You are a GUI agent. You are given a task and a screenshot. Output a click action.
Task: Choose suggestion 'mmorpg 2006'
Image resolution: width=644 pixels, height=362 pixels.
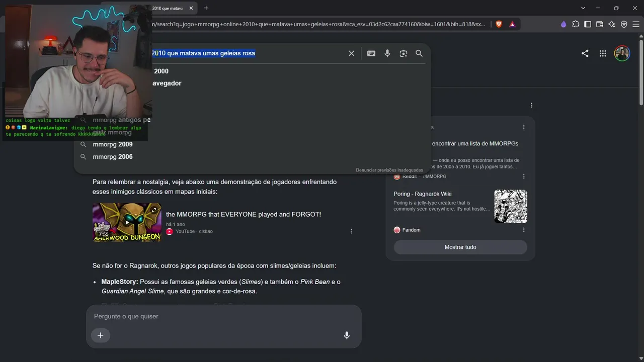[x=113, y=157]
